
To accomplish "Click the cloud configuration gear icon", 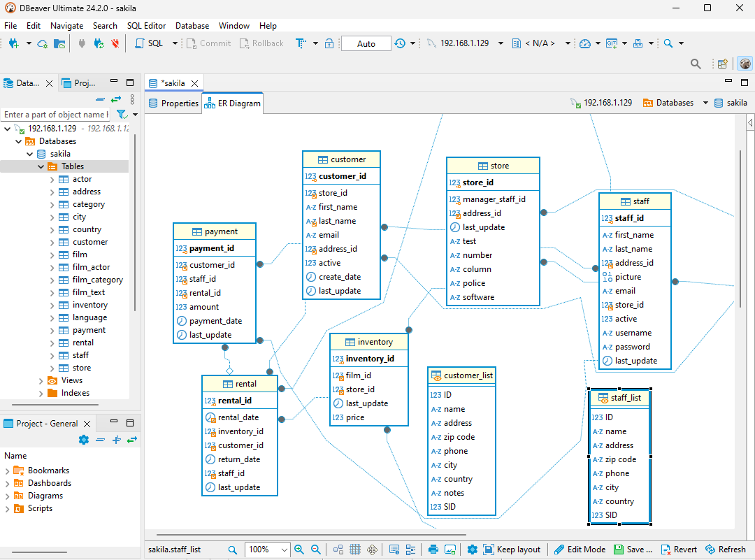I will pos(43,43).
